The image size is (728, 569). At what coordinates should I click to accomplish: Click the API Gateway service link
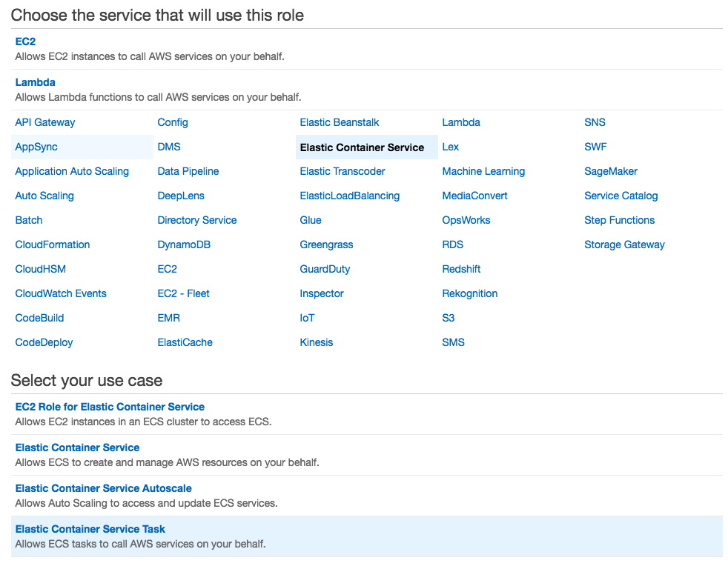coord(45,122)
